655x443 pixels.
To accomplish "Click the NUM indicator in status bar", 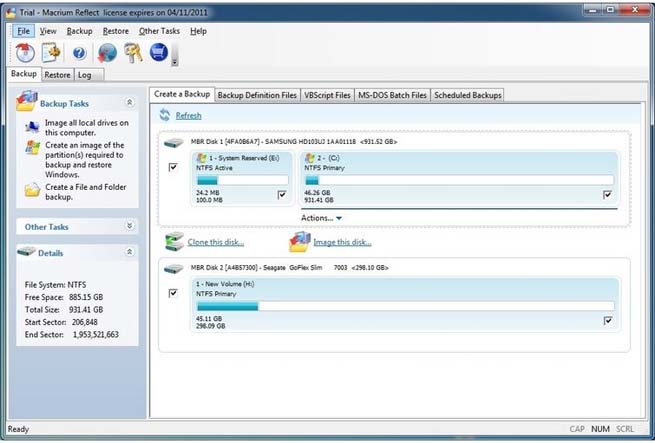I will (600, 429).
